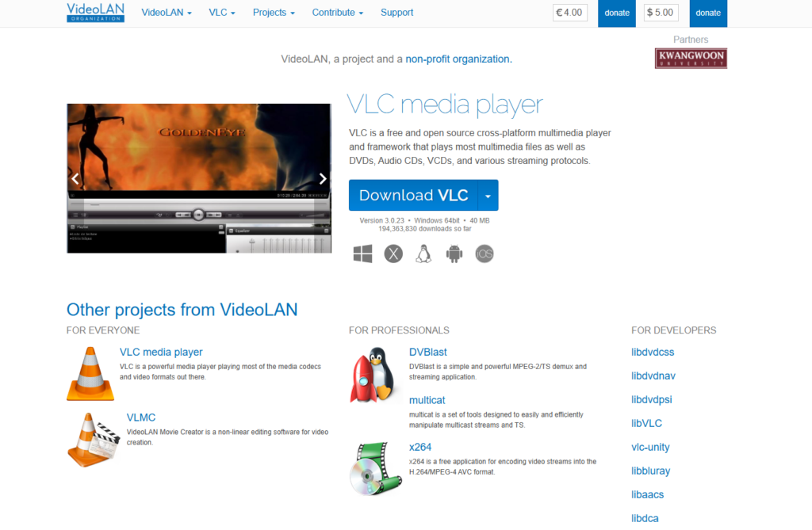Choose the Linux penguin platform icon

click(x=423, y=254)
